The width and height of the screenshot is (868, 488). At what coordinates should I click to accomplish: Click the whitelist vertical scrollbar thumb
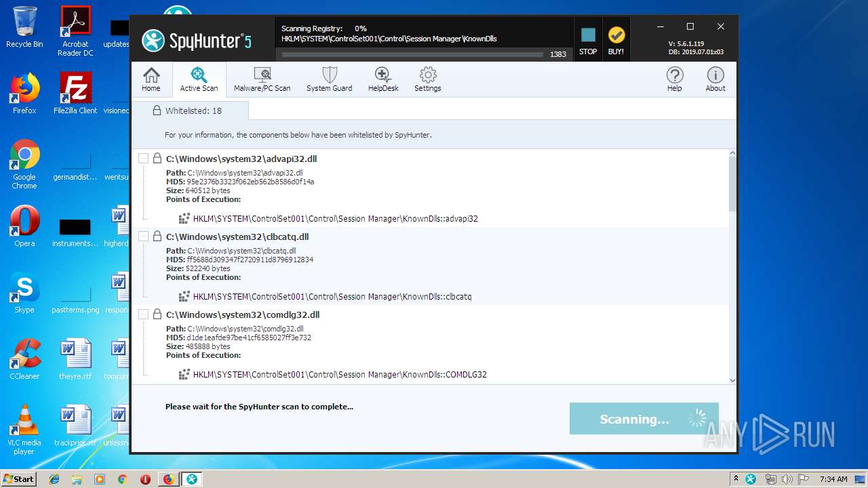coord(732,184)
